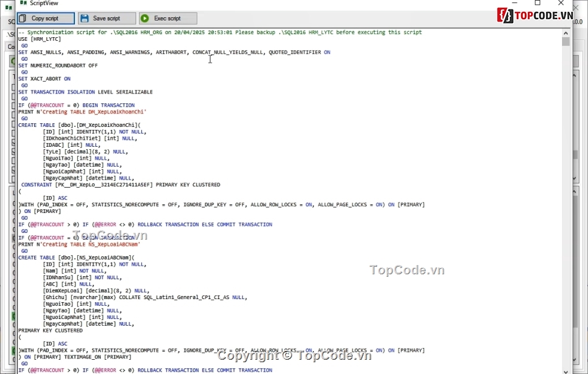Viewport: 588px width, 374px height.
Task: Click CREATE TABLE [dbo].[DM_XepLoaiKhoanChi] line
Action: click(79, 125)
